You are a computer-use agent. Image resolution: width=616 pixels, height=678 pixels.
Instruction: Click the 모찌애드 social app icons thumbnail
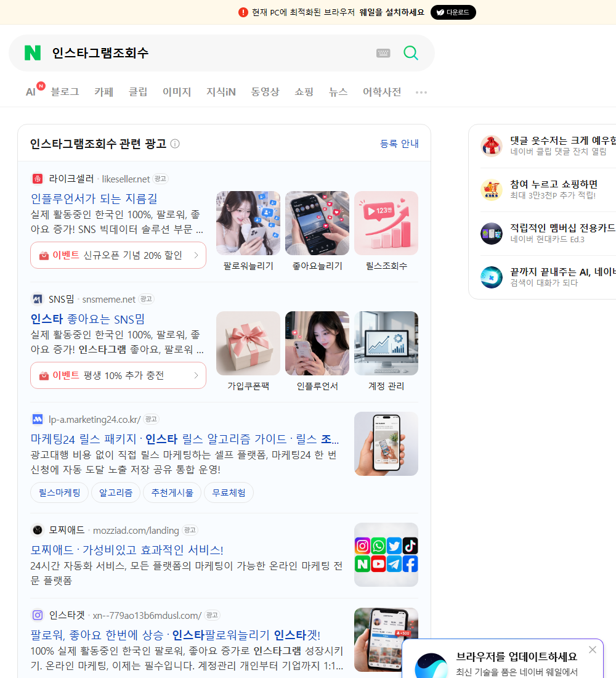coord(386,555)
